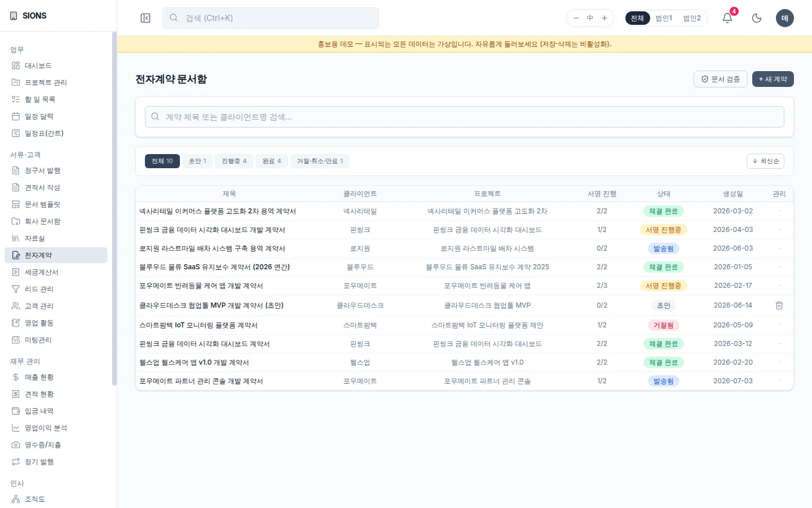Open 스마트팜텍 IoT 모니터링 플랫폼 계약서

pyautogui.click(x=198, y=325)
